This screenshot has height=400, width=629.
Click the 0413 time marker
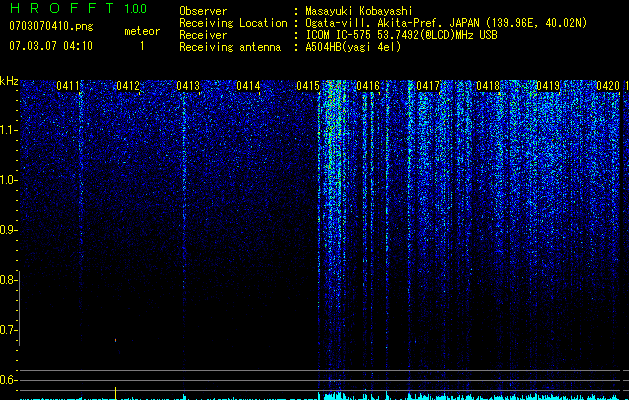point(188,86)
